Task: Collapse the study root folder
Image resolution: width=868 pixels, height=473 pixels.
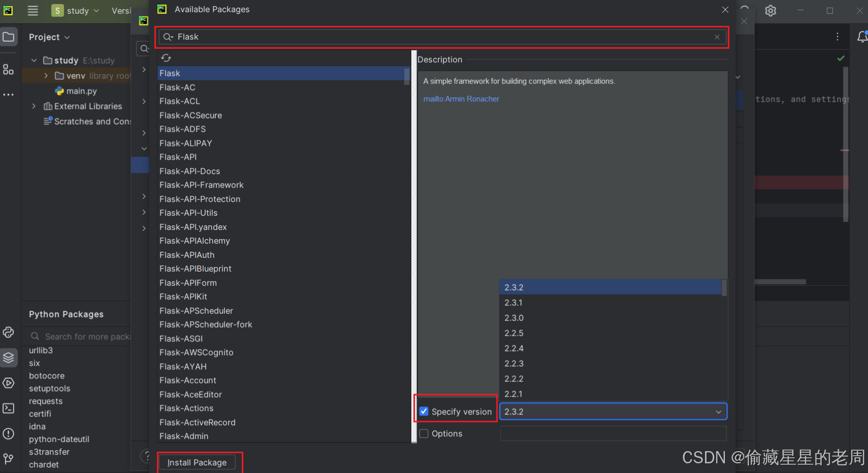Action: pyautogui.click(x=34, y=61)
